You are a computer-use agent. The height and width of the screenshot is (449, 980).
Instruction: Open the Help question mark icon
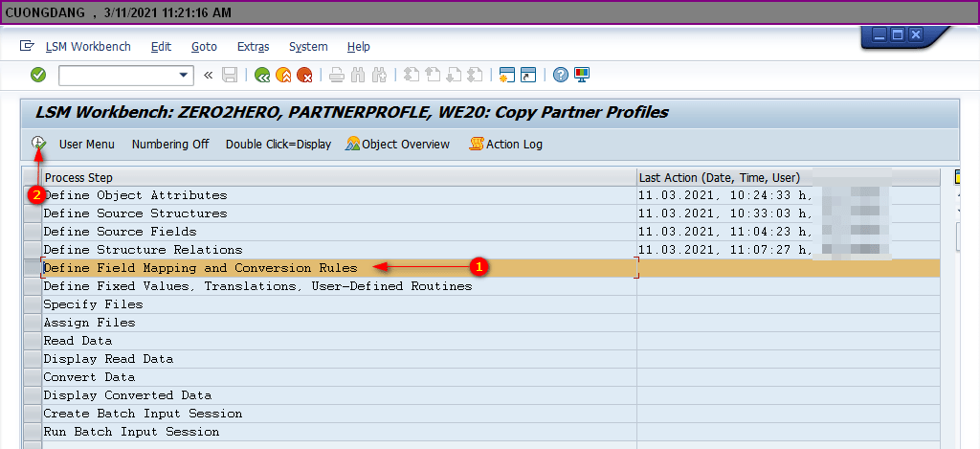click(x=561, y=75)
